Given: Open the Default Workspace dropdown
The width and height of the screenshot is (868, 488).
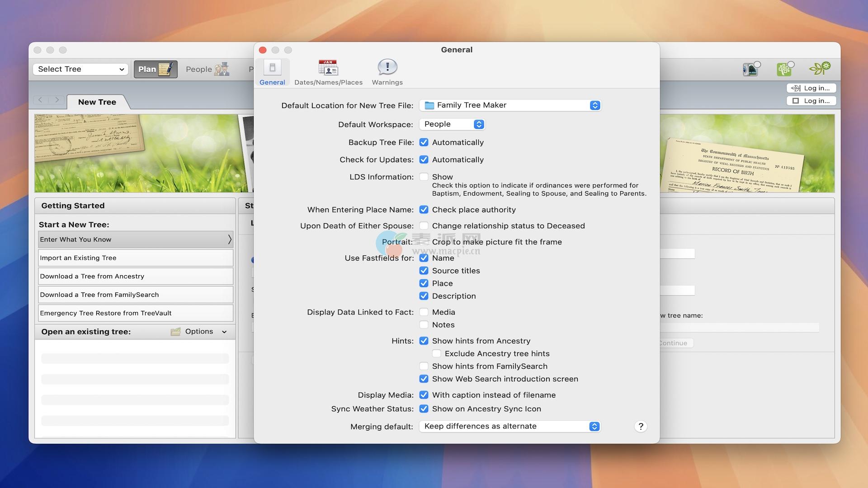Looking at the screenshot, I should [452, 124].
